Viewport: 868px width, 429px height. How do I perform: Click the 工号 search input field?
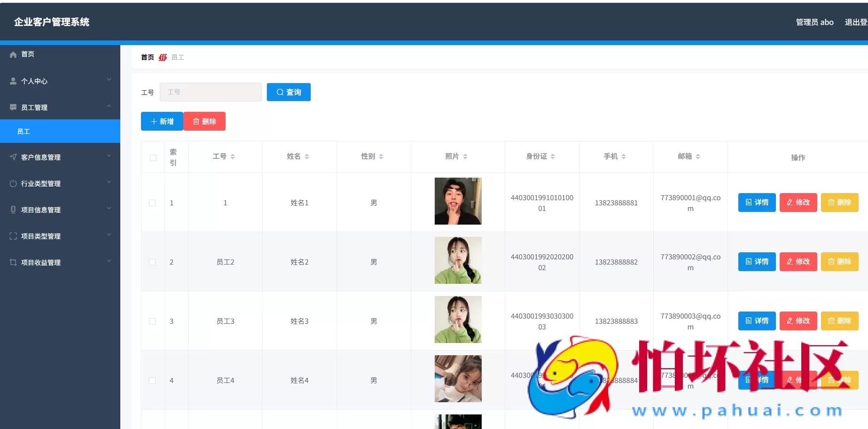coord(210,92)
